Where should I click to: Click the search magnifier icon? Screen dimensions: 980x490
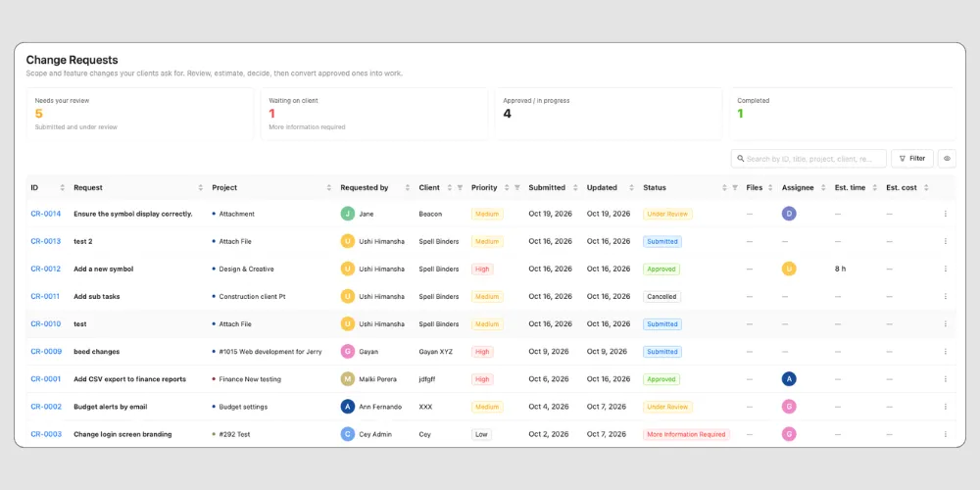[741, 159]
